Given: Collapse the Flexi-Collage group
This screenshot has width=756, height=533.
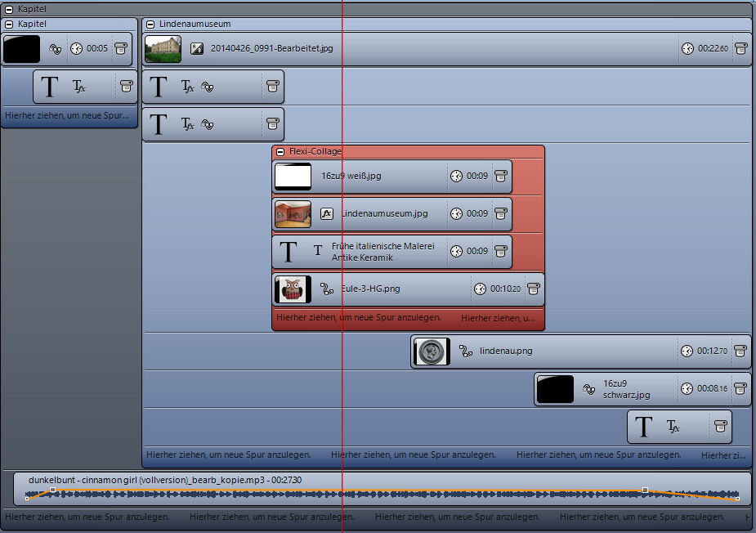Looking at the screenshot, I should click(x=280, y=152).
